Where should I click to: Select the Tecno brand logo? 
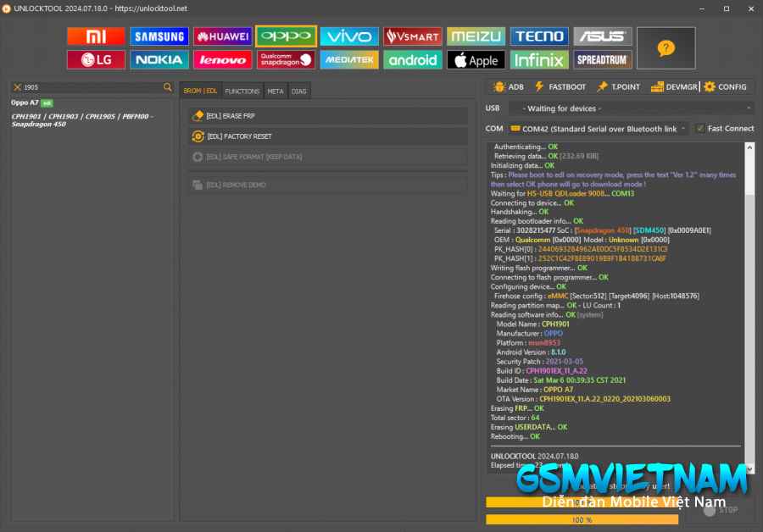click(x=539, y=36)
